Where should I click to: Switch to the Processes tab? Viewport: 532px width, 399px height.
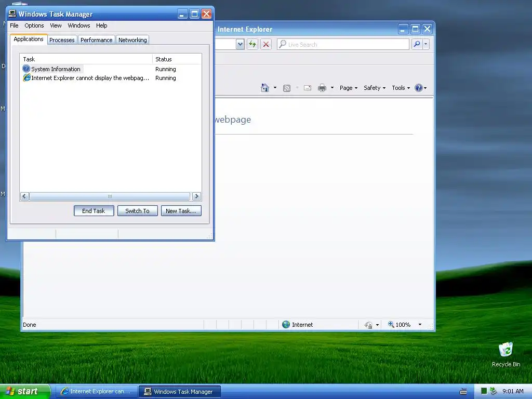point(62,40)
